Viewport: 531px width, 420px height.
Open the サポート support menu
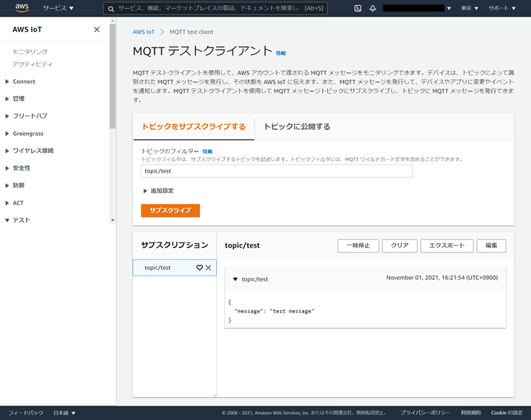(502, 8)
